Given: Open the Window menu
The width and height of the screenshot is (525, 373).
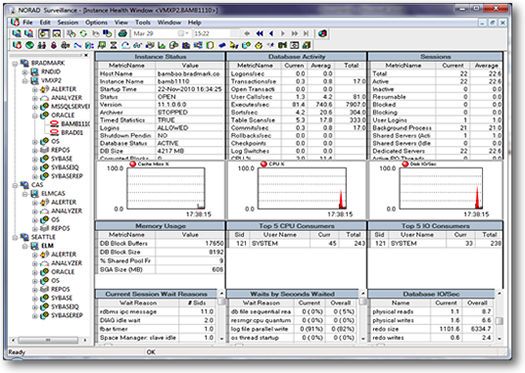Looking at the screenshot, I should tap(169, 22).
